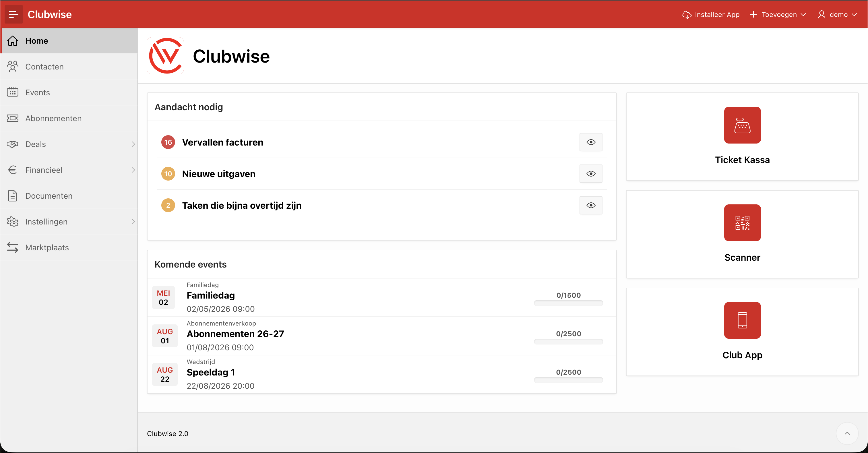Click the date 22/08/2026 20:00
The width and height of the screenshot is (868, 453).
tap(220, 386)
